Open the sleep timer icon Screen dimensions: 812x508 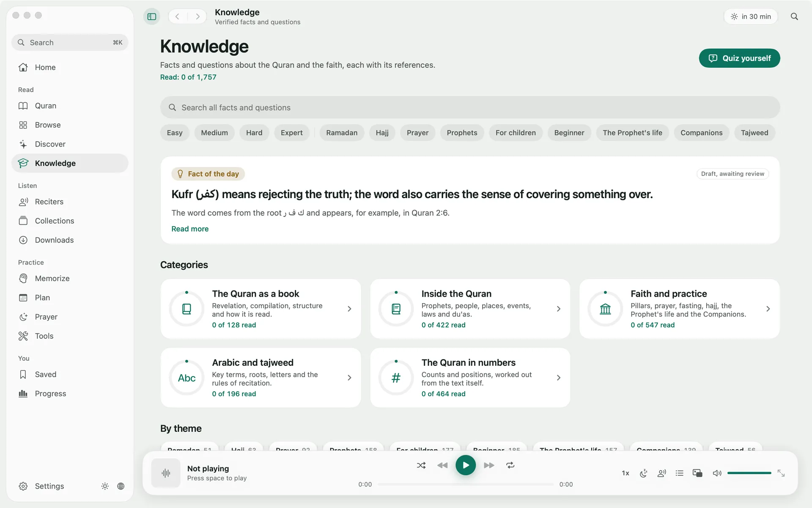pyautogui.click(x=644, y=473)
